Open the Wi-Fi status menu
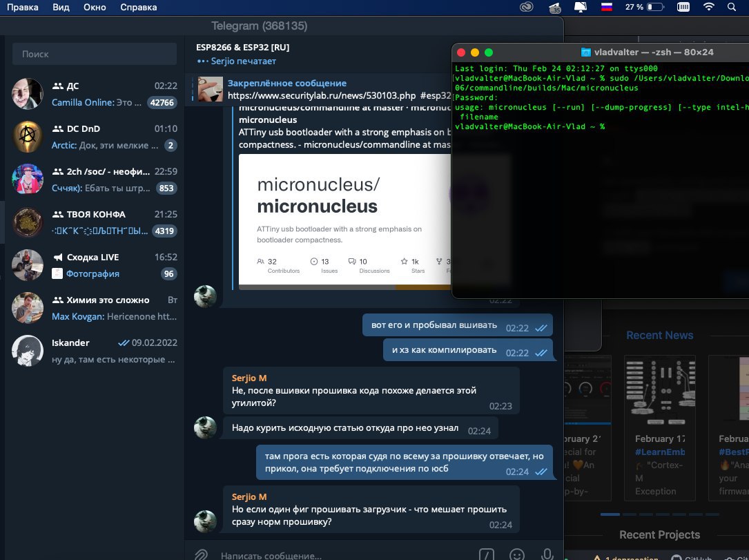Image resolution: width=749 pixels, height=560 pixels. pos(709,7)
